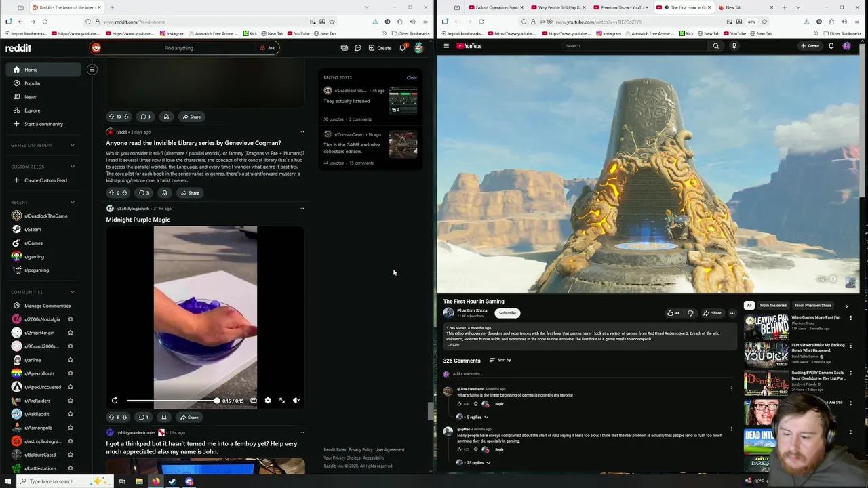This screenshot has width=868, height=488.
Task: Open Reddit Explore page
Action: tap(43, 110)
